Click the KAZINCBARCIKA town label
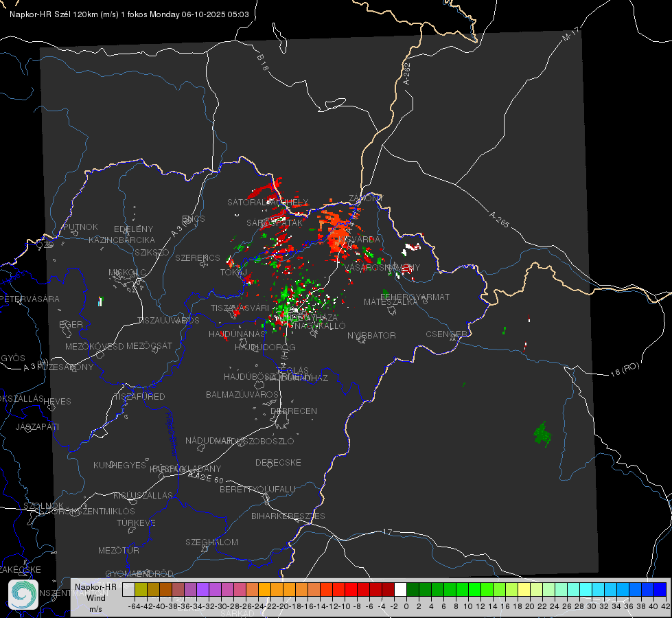Screen dimensions: 672x618 pyautogui.click(x=121, y=240)
